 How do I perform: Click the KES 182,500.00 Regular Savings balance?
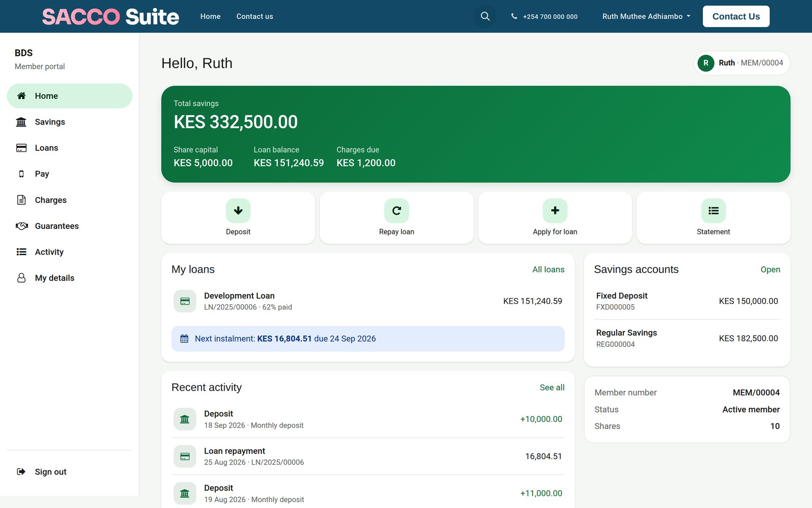tap(748, 338)
